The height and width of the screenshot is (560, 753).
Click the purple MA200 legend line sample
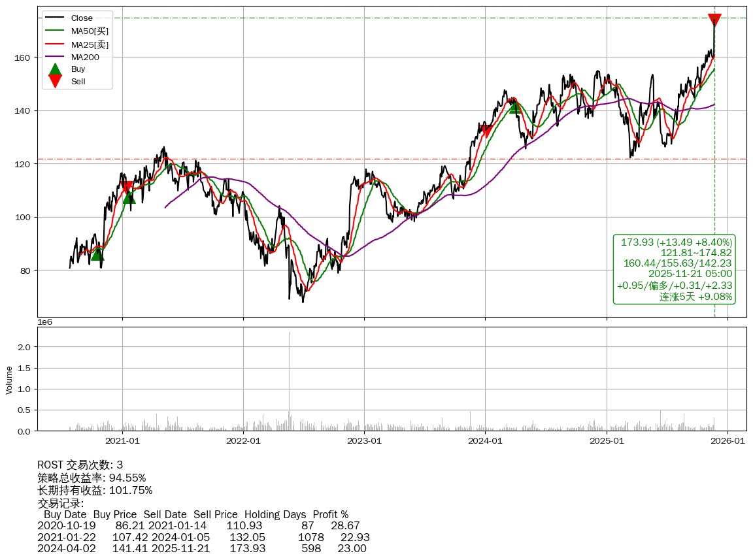point(56,58)
